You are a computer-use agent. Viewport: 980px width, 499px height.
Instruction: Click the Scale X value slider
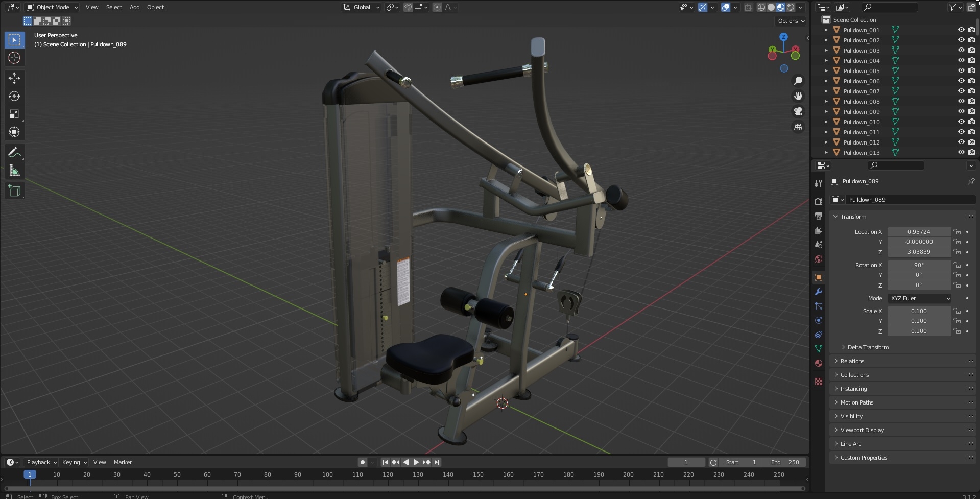(919, 311)
